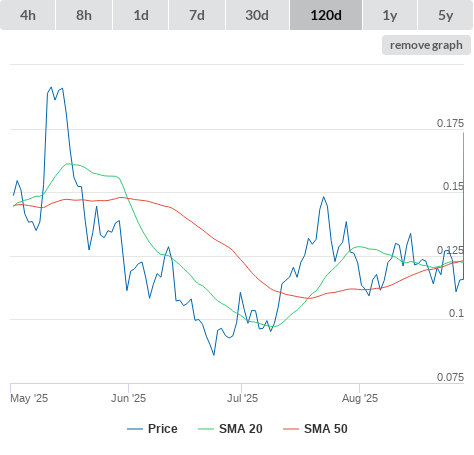The width and height of the screenshot is (474, 455).
Task: Click the Aug '25 axis tick label
Action: (x=360, y=398)
